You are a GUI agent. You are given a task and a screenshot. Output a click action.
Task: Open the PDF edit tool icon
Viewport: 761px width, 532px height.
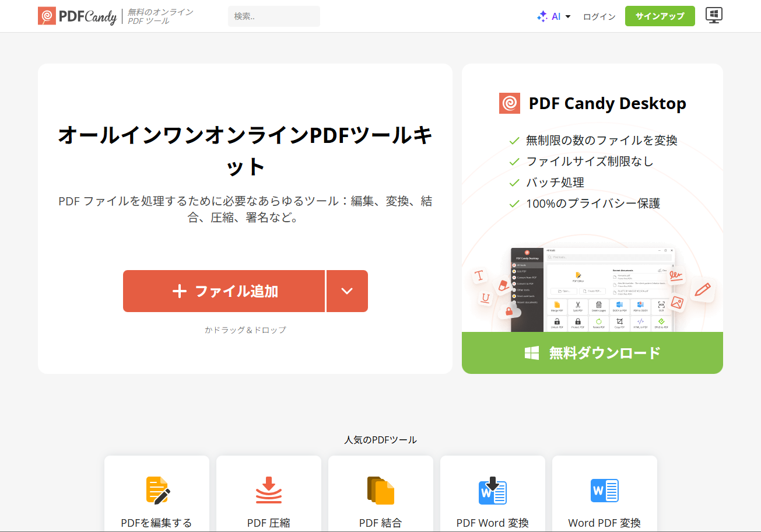tap(156, 491)
